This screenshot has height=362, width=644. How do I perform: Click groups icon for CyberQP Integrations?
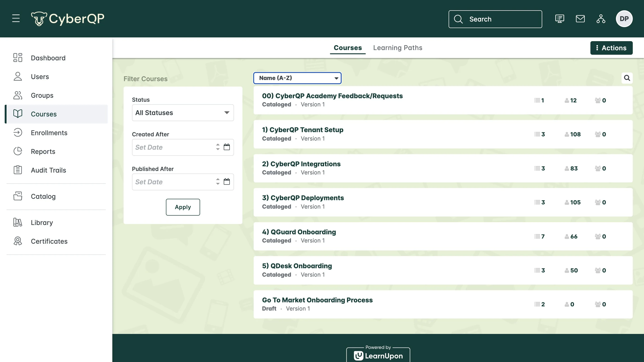click(x=598, y=168)
